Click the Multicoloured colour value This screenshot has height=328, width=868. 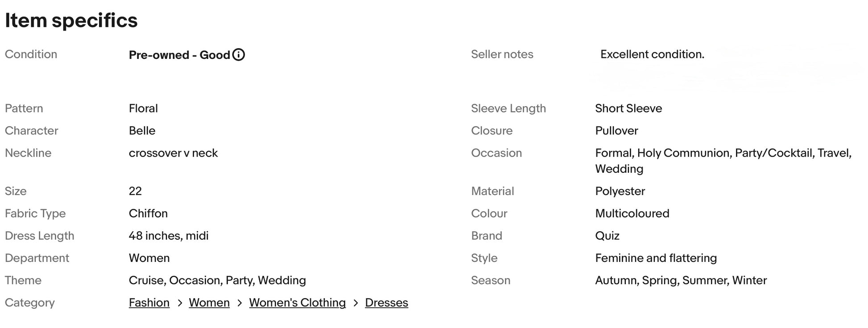pos(632,213)
